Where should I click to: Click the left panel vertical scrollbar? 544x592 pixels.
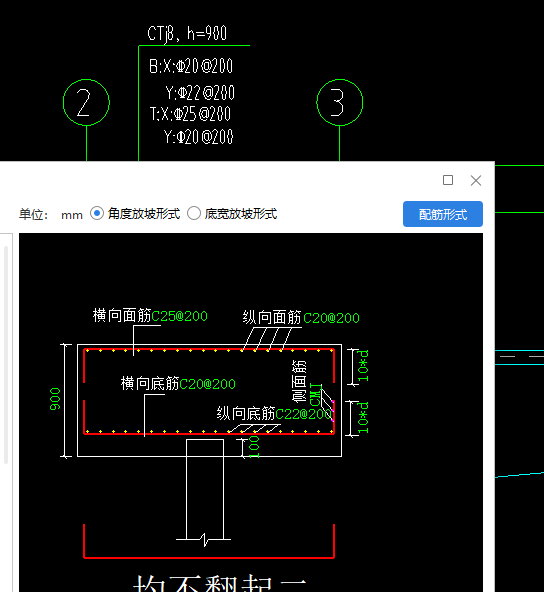tap(6, 355)
